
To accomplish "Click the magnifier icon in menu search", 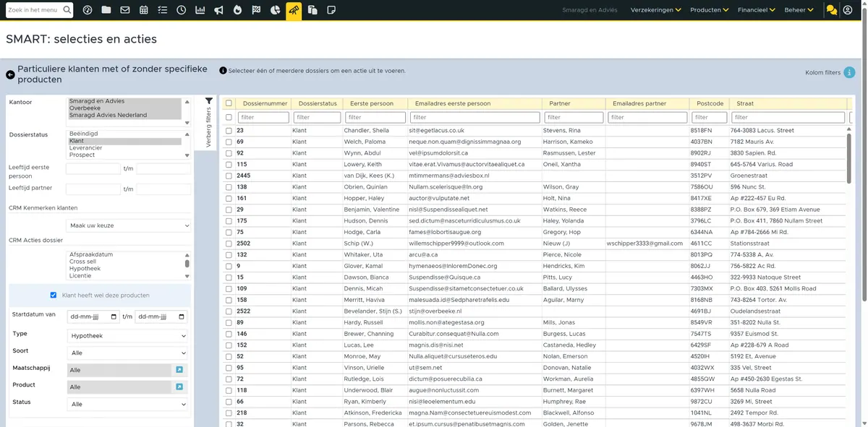I will click(x=67, y=10).
